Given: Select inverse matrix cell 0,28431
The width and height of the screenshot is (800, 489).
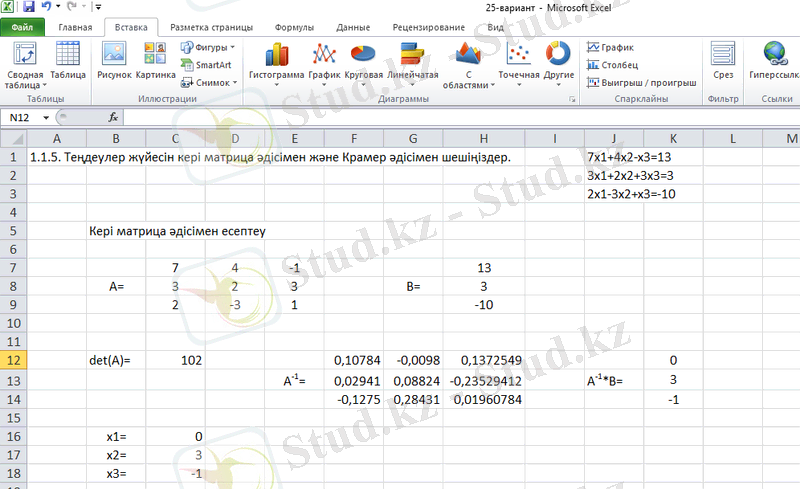Looking at the screenshot, I should coord(413,400).
